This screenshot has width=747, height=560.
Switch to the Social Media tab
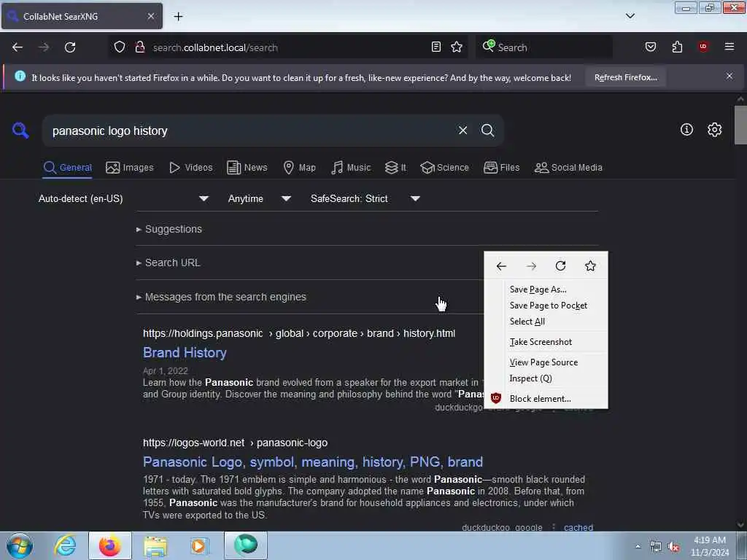(568, 168)
